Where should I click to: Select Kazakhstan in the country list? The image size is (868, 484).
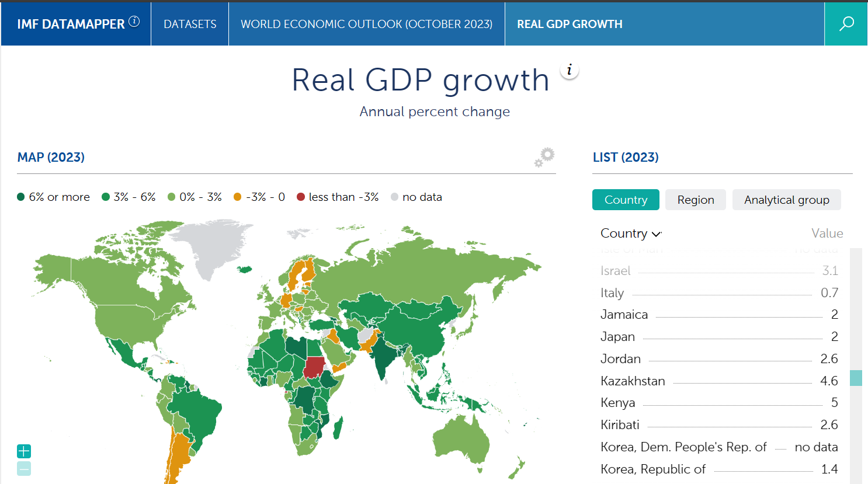tap(633, 381)
